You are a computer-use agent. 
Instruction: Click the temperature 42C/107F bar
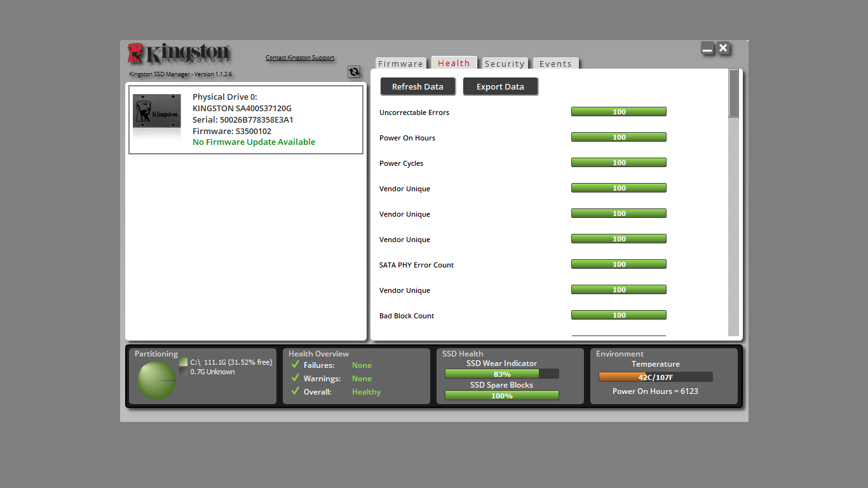coord(656,377)
